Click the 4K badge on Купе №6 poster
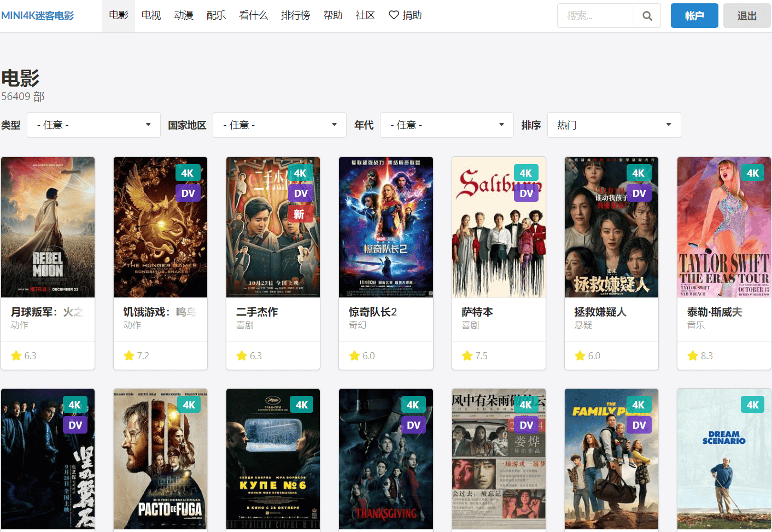This screenshot has width=772, height=532. 302,405
